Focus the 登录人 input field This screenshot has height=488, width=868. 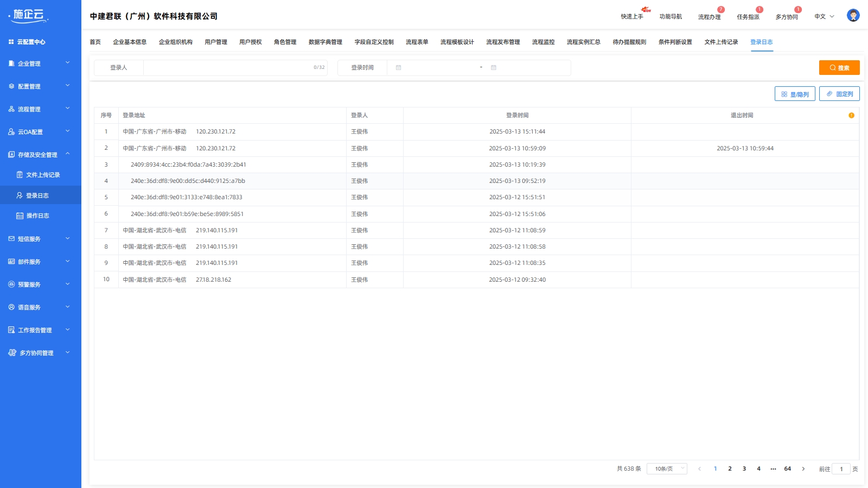pyautogui.click(x=235, y=68)
